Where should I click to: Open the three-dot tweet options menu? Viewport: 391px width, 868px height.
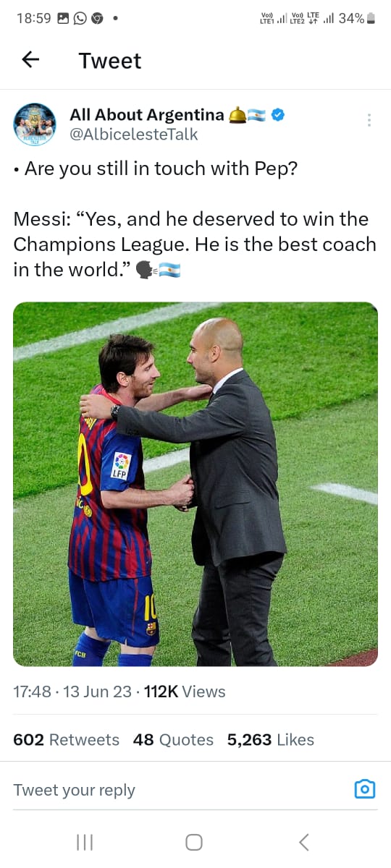click(369, 120)
